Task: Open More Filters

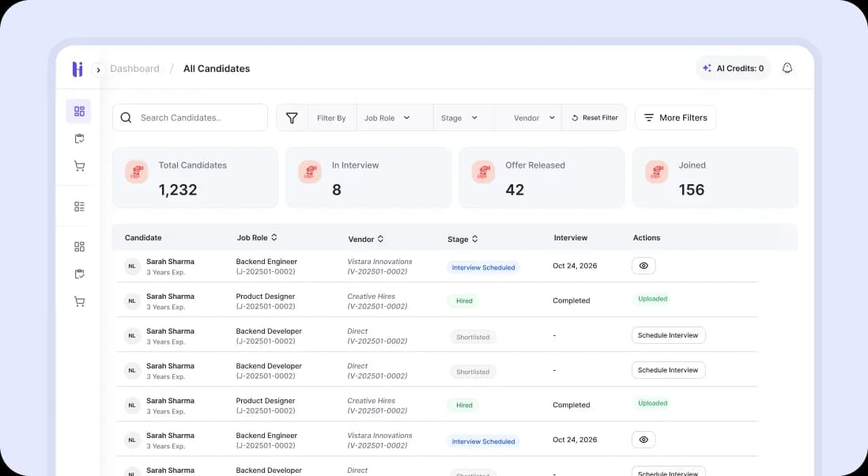Action: coord(675,117)
